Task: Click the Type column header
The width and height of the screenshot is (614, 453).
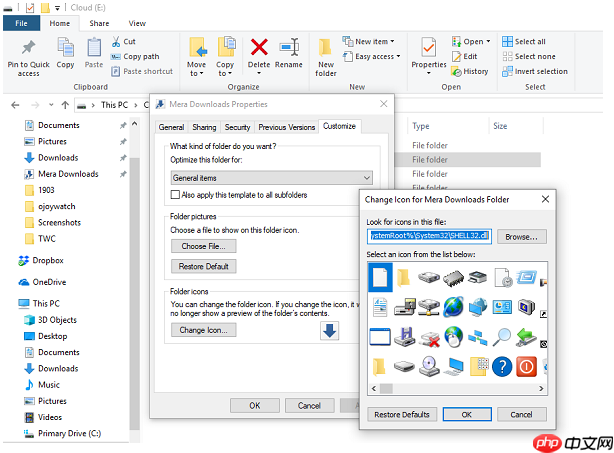Action: pyautogui.click(x=421, y=126)
